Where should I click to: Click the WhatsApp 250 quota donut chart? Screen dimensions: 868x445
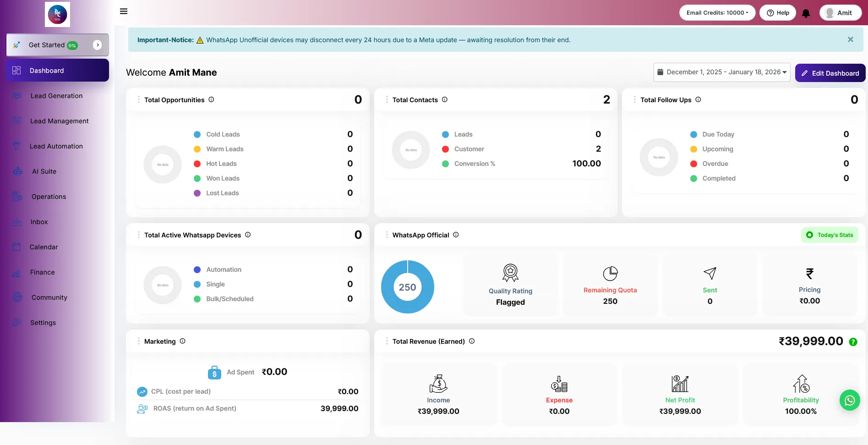click(x=407, y=287)
